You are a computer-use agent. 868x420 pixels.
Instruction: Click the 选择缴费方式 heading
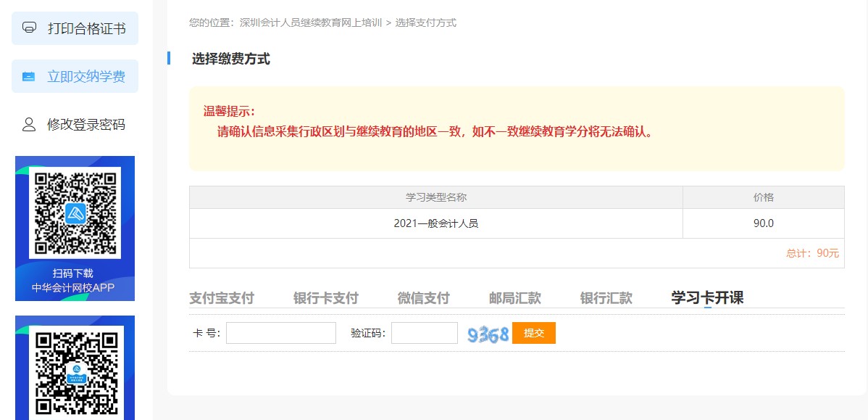tap(231, 59)
